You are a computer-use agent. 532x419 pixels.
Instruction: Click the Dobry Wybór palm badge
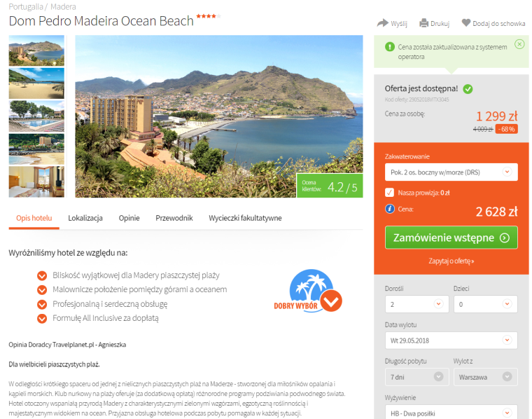point(308,291)
